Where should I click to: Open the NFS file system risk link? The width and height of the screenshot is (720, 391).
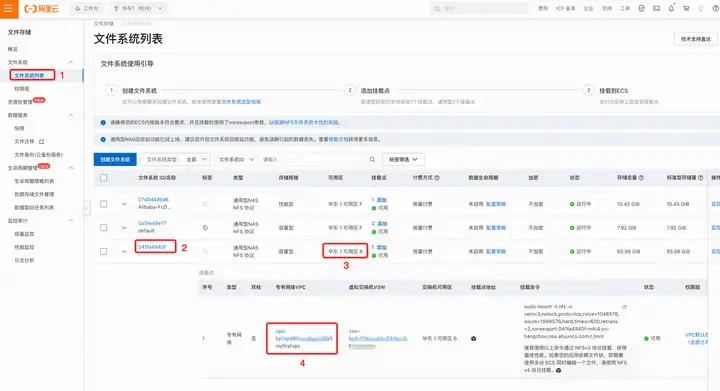point(306,123)
